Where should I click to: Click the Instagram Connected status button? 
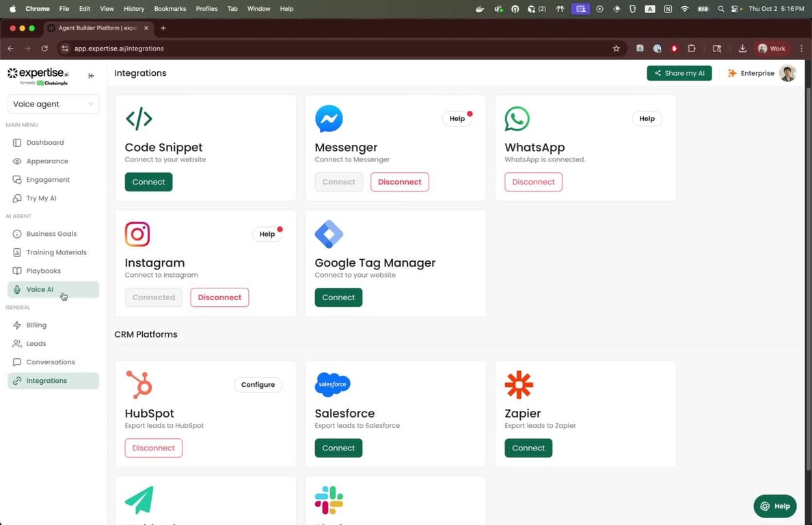[x=154, y=297]
